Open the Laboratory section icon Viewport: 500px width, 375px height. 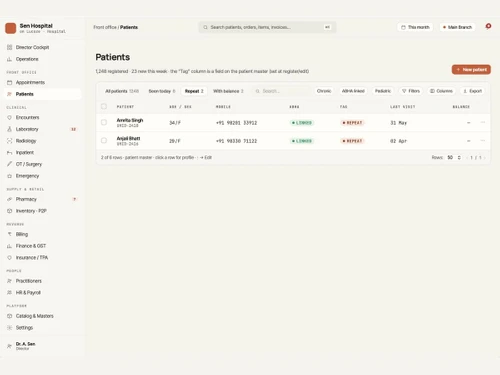(x=9, y=129)
